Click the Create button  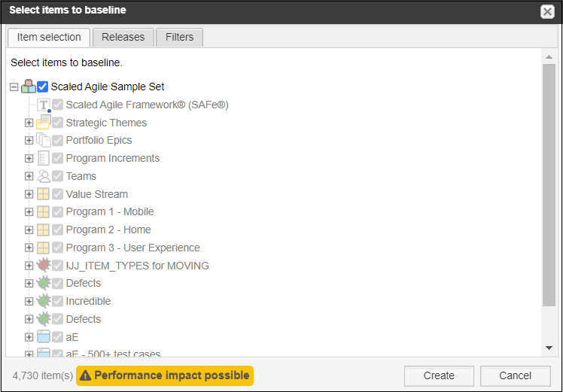coord(439,376)
